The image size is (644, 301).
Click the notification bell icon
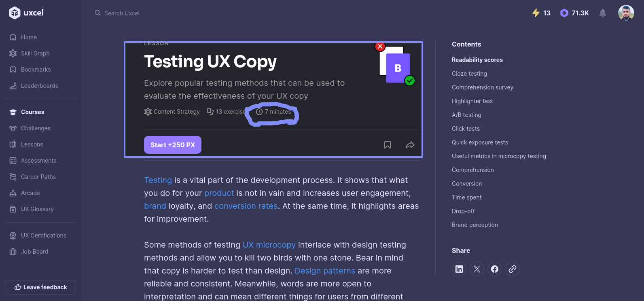tap(602, 13)
